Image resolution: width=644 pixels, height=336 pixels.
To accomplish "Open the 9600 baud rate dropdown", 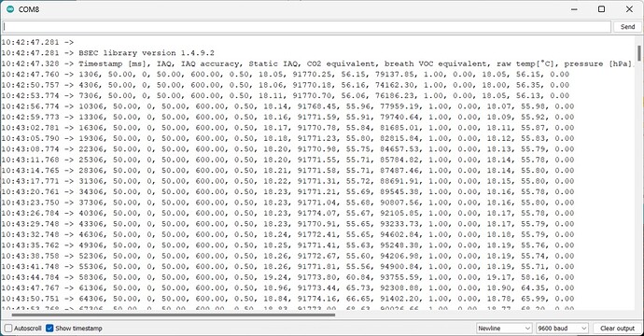I will [x=562, y=329].
